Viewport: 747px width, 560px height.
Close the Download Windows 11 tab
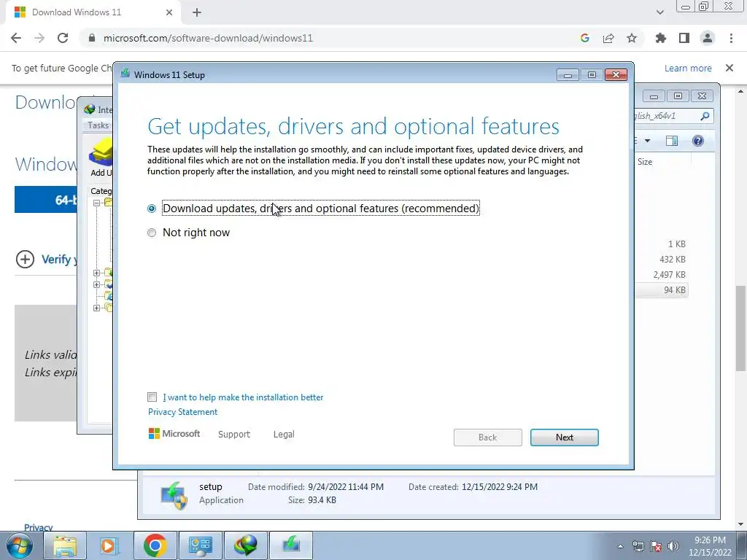tap(169, 12)
